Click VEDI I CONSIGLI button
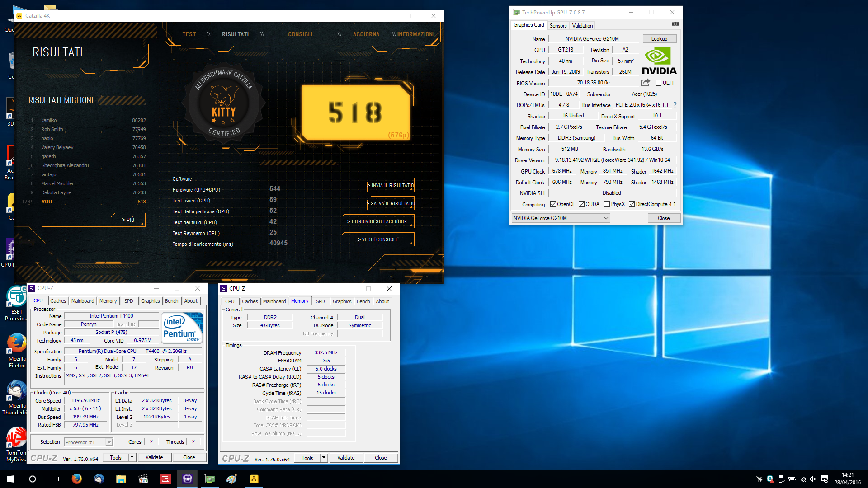The width and height of the screenshot is (868, 488). (x=377, y=239)
